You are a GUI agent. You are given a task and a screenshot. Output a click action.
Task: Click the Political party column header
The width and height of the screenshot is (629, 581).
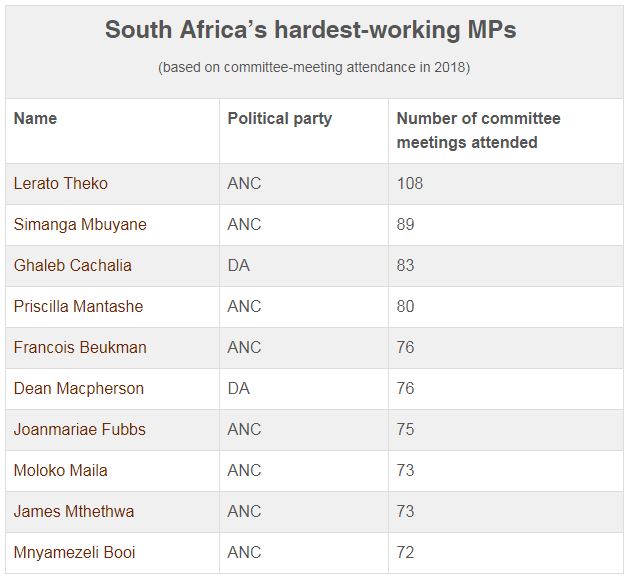[280, 118]
